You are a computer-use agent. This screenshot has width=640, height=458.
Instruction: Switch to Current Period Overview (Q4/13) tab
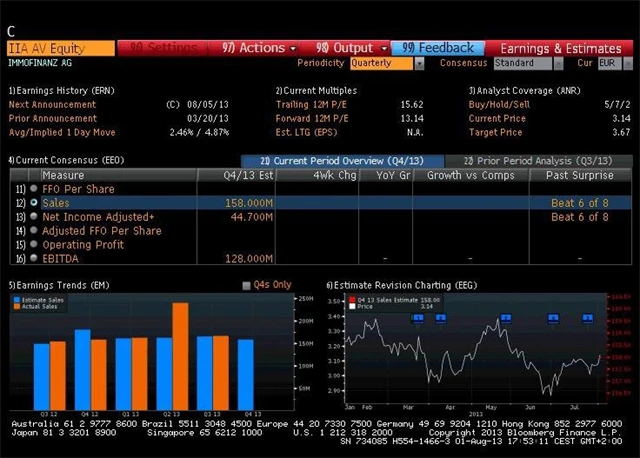pyautogui.click(x=342, y=161)
